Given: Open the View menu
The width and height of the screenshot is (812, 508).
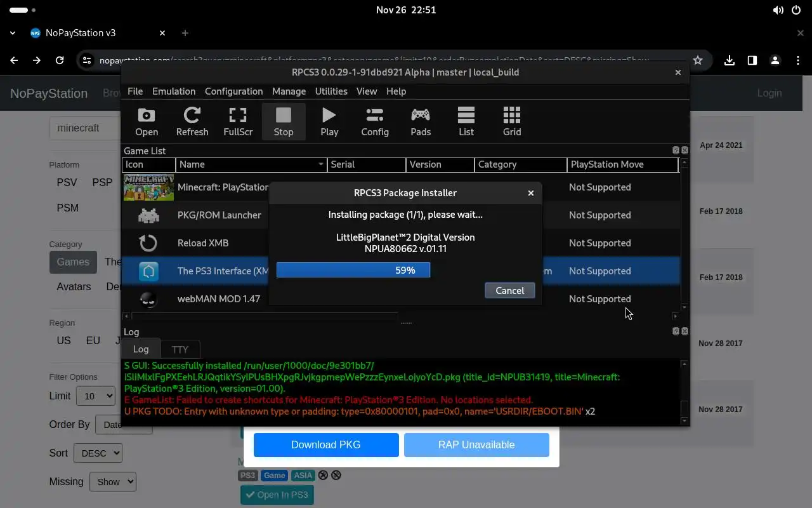Looking at the screenshot, I should pyautogui.click(x=367, y=91).
